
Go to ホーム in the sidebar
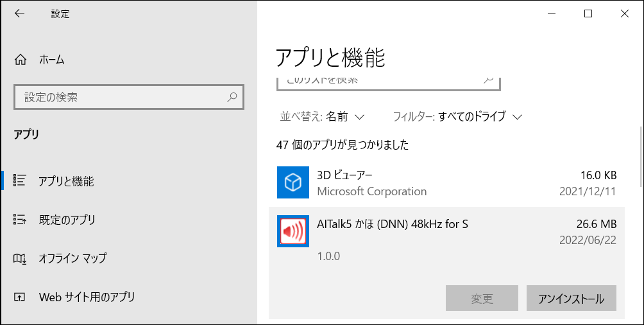click(128, 60)
